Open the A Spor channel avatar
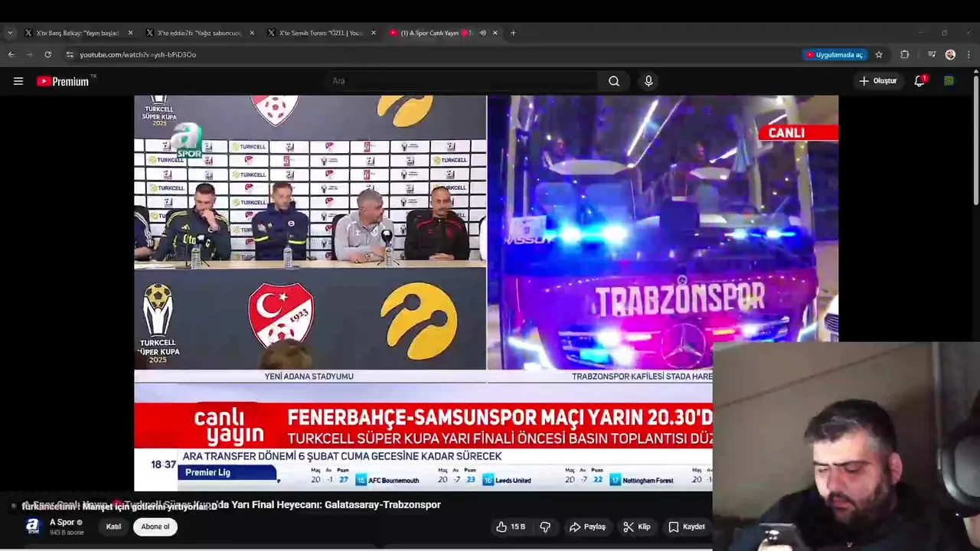Viewport: 980px width, 551px height. (32, 526)
